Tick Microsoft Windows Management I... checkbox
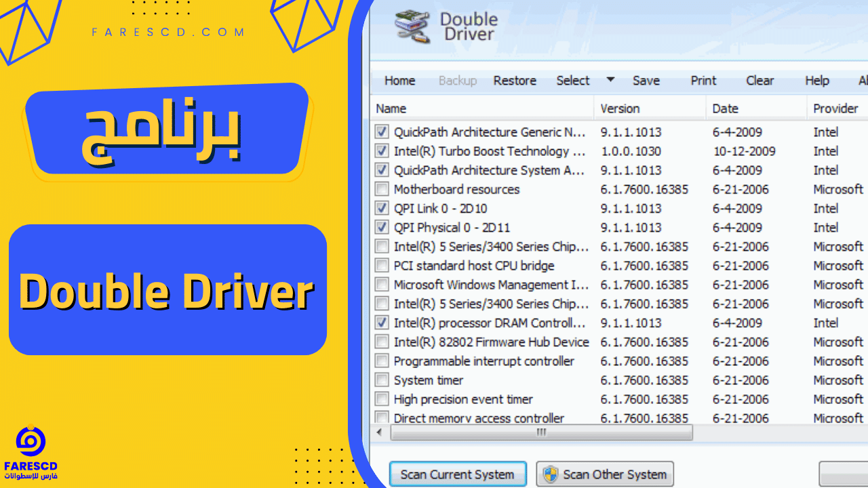Screen dimensions: 868x488 point(382,285)
